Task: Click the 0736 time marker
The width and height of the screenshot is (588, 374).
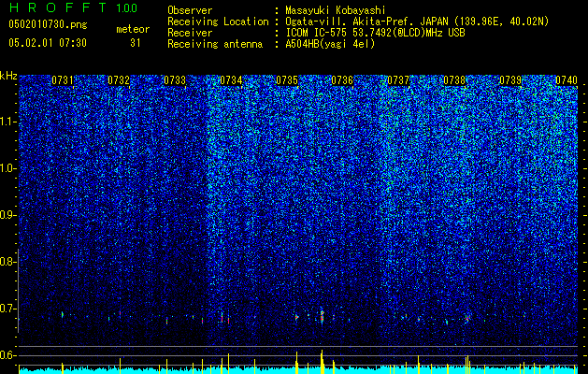Action: (x=342, y=80)
